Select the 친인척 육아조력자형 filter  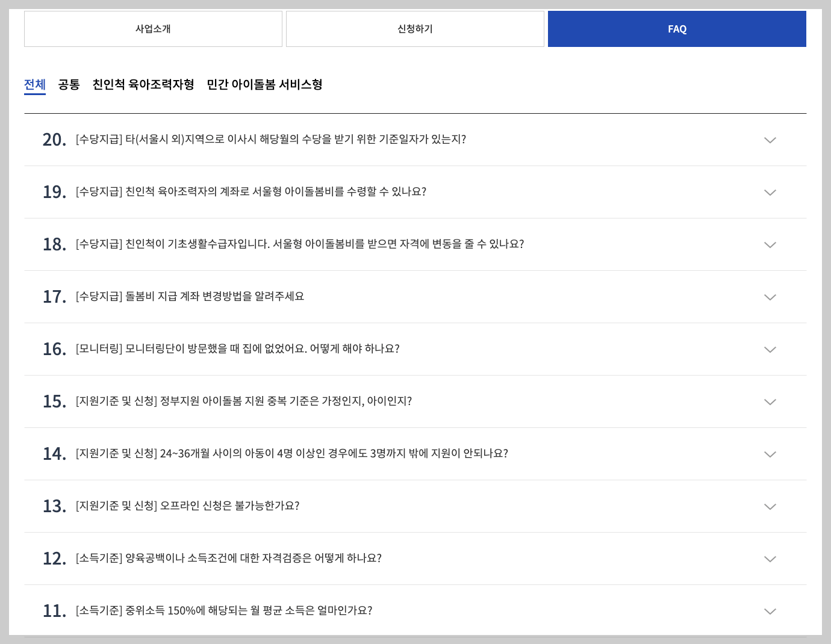pos(143,84)
